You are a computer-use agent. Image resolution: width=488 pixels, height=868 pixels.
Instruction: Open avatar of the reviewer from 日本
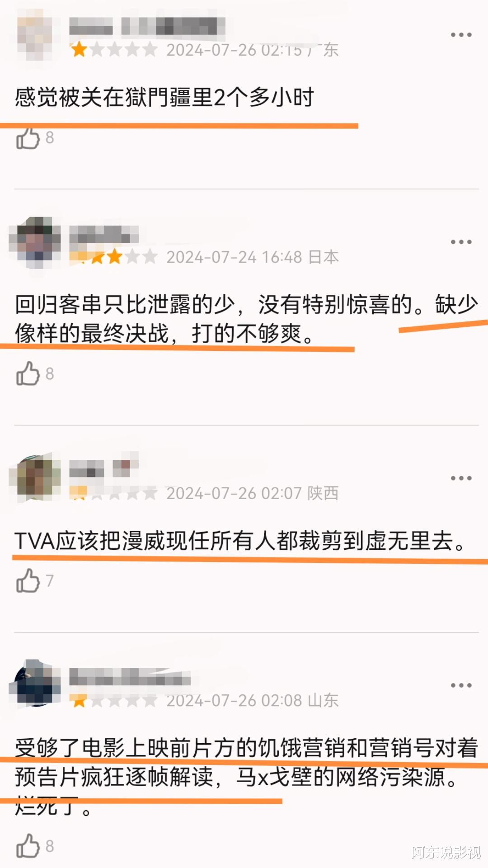[35, 242]
